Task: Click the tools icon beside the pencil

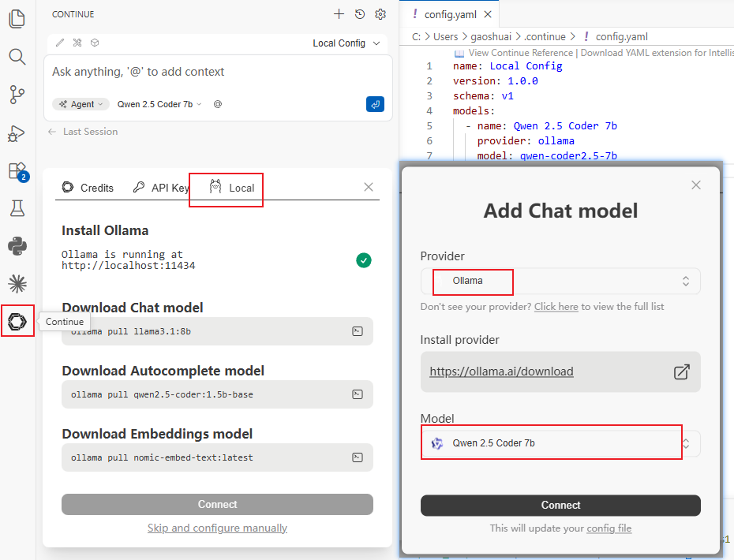Action: 77,43
